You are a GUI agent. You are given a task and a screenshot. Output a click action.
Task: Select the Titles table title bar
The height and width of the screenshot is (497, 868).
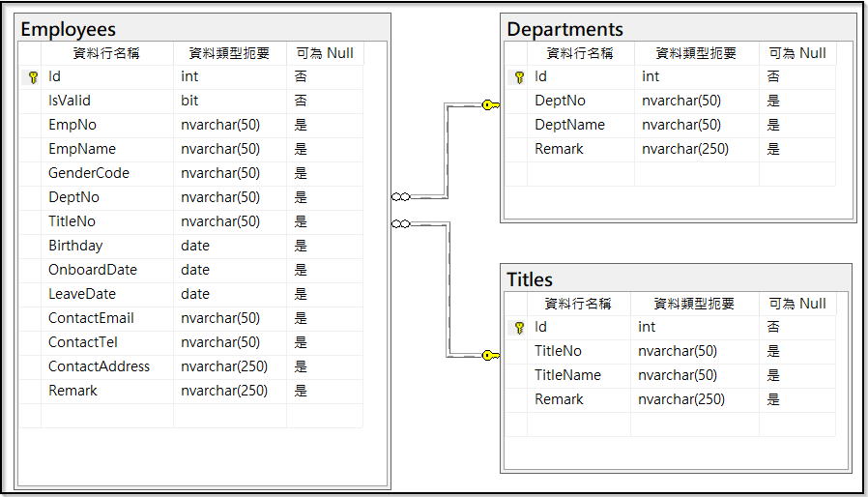(x=677, y=279)
